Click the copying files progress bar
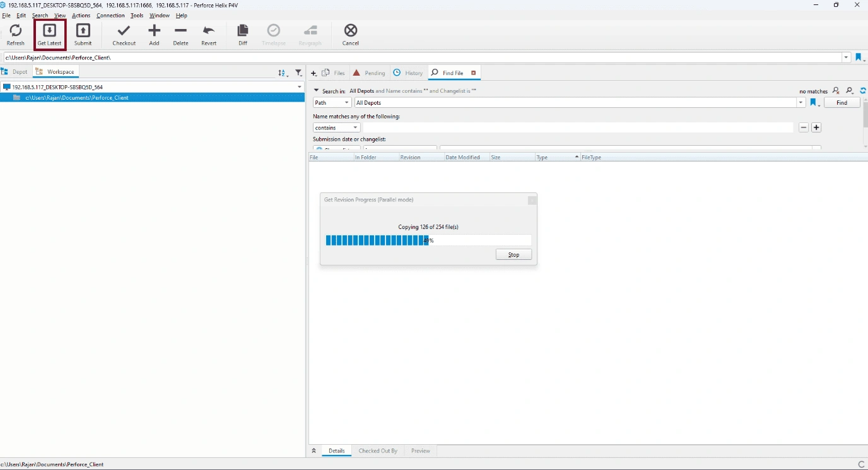This screenshot has width=868, height=470. (x=428, y=240)
